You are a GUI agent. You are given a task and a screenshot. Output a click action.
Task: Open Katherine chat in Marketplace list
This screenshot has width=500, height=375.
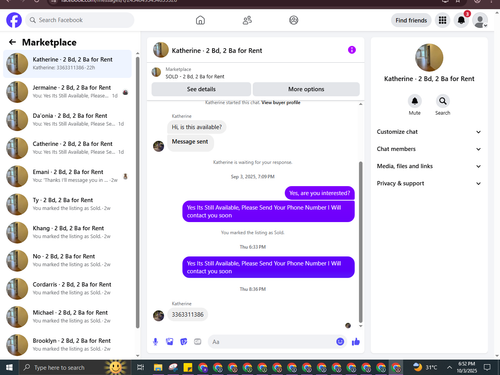coord(67,63)
